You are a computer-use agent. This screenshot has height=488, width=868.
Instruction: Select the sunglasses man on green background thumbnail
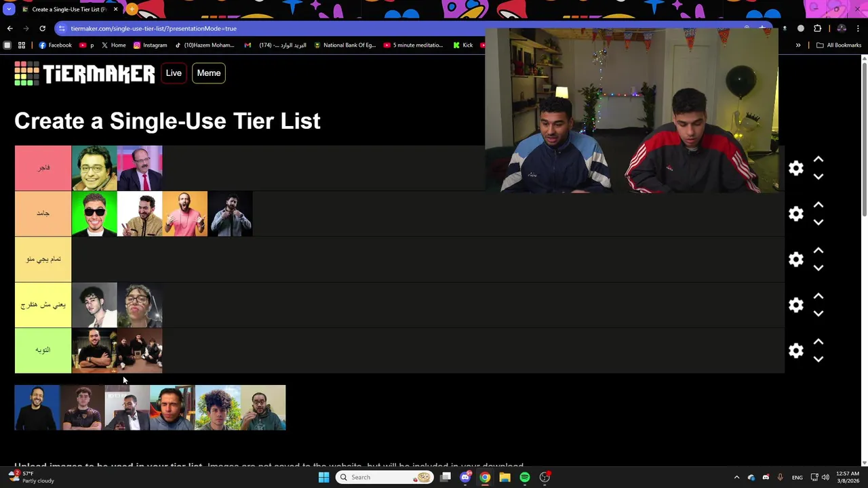tap(94, 213)
